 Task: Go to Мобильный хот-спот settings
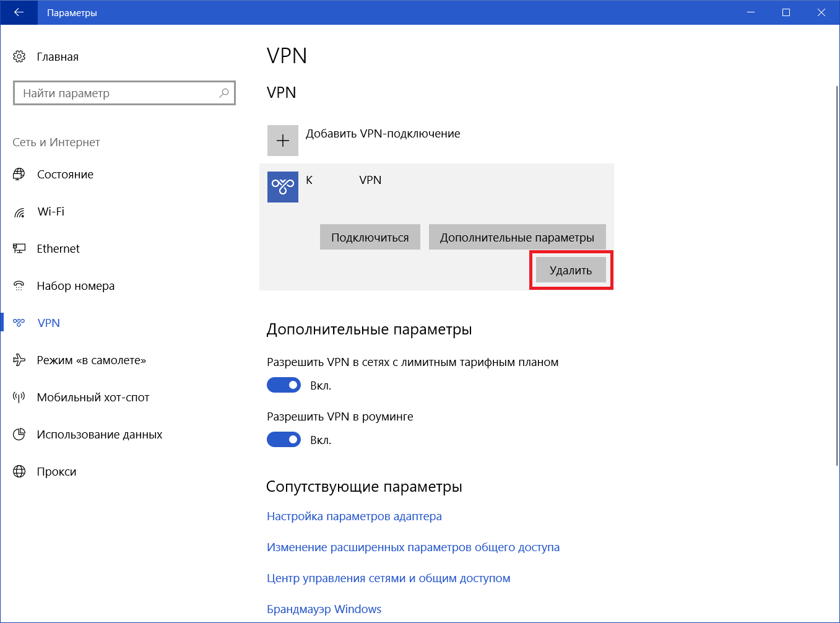click(x=93, y=398)
